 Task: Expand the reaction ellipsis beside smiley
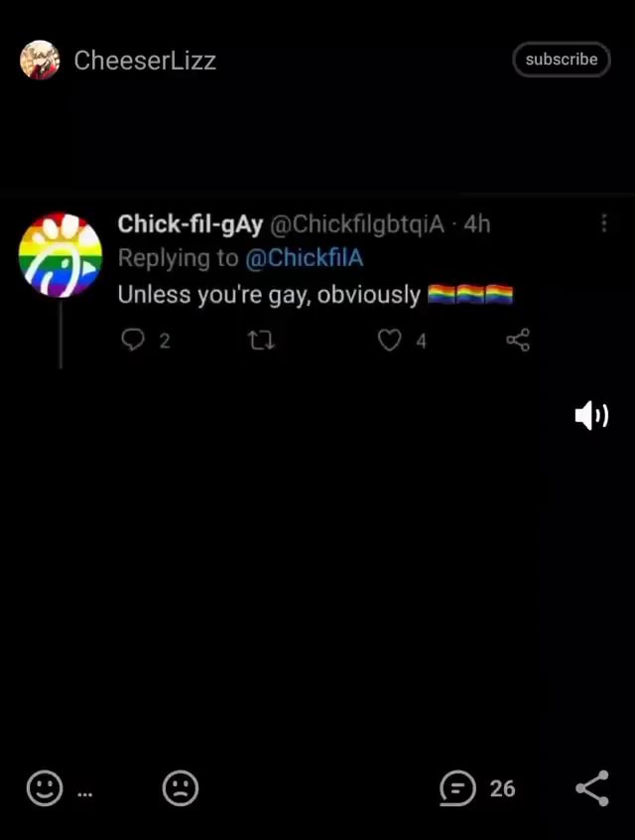point(84,794)
